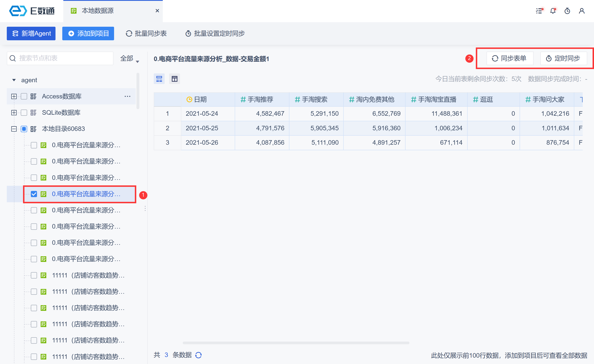
Task: Open more options for Access数据库
Action: (x=127, y=96)
